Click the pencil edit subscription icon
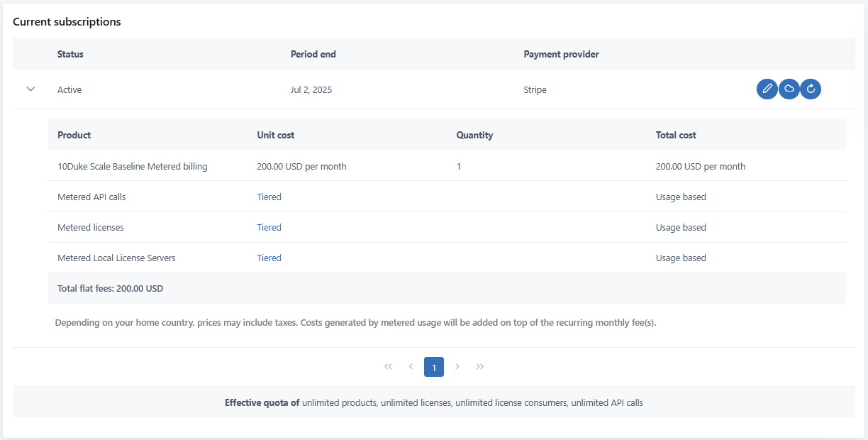Image resolution: width=868 pixels, height=440 pixels. point(767,89)
